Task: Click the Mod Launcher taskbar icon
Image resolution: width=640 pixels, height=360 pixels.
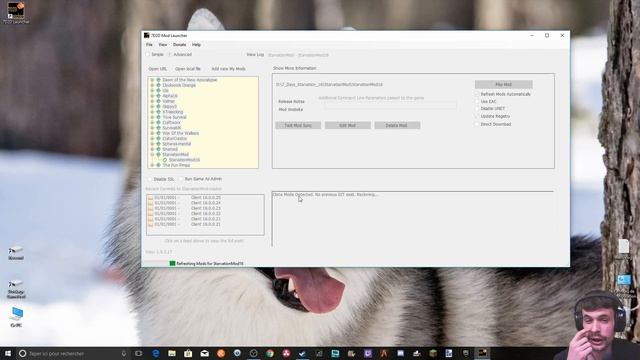Action: coord(482,353)
